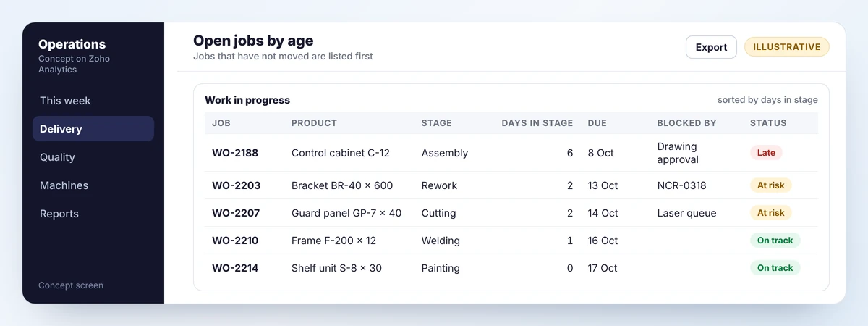The image size is (868, 326).
Task: Select Bracket BR-40 × 600 product cell
Action: click(342, 185)
